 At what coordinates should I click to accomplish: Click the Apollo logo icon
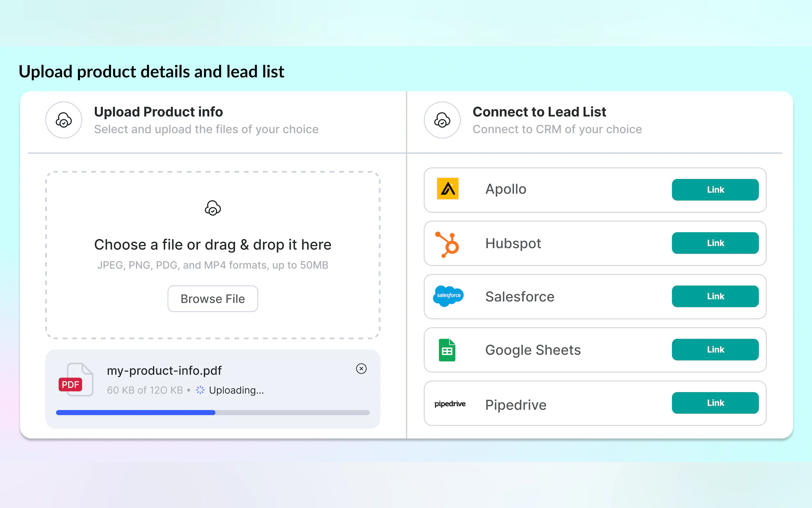pyautogui.click(x=448, y=189)
